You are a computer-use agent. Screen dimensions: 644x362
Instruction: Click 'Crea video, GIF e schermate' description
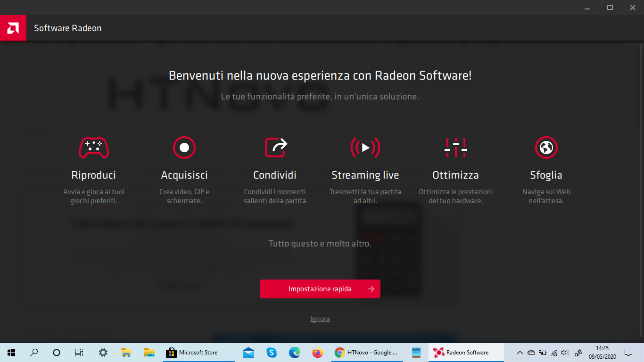(184, 196)
